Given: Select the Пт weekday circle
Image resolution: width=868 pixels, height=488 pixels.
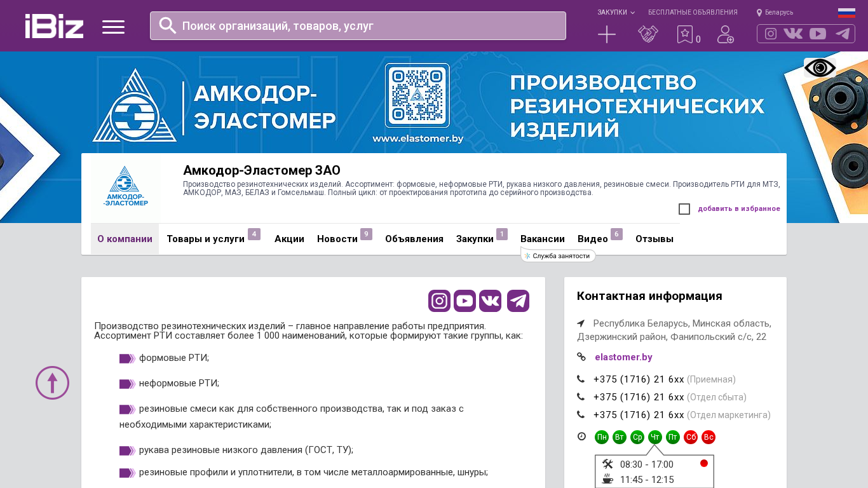Looking at the screenshot, I should pyautogui.click(x=673, y=437).
